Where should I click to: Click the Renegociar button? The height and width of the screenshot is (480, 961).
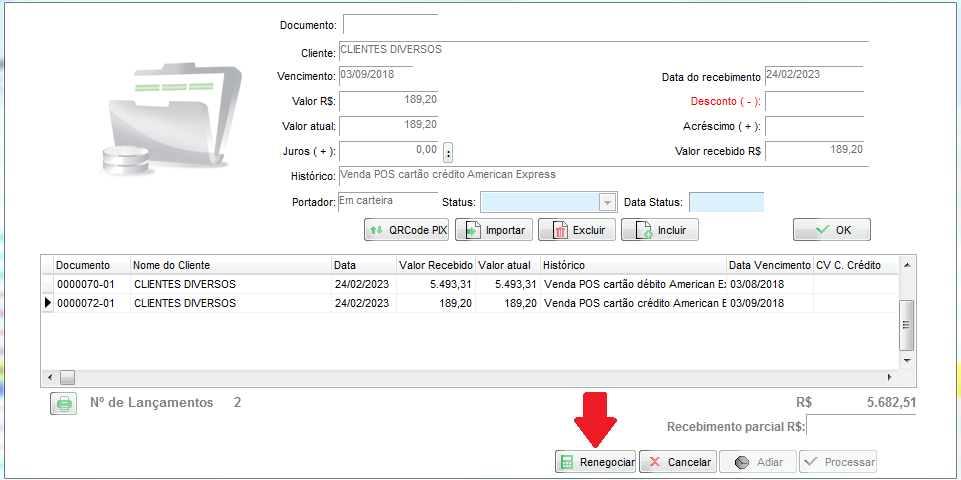tap(596, 462)
